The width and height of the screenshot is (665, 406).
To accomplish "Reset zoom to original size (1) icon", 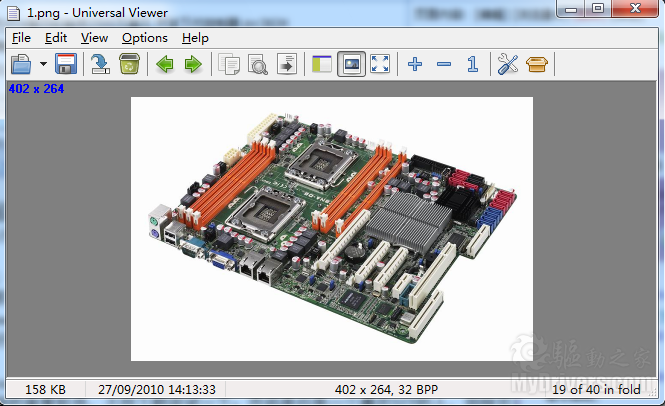I will 472,65.
